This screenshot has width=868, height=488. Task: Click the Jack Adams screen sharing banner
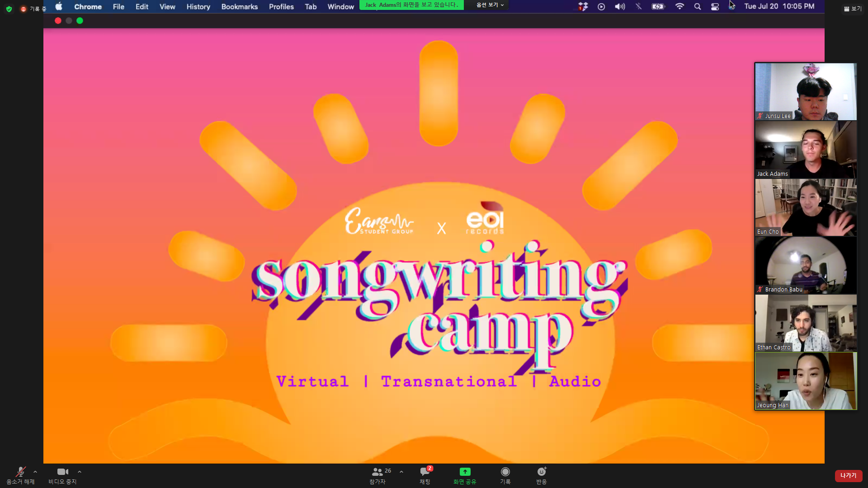[x=411, y=5]
